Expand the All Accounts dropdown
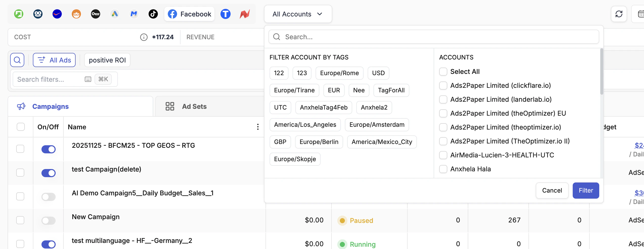 [x=298, y=14]
